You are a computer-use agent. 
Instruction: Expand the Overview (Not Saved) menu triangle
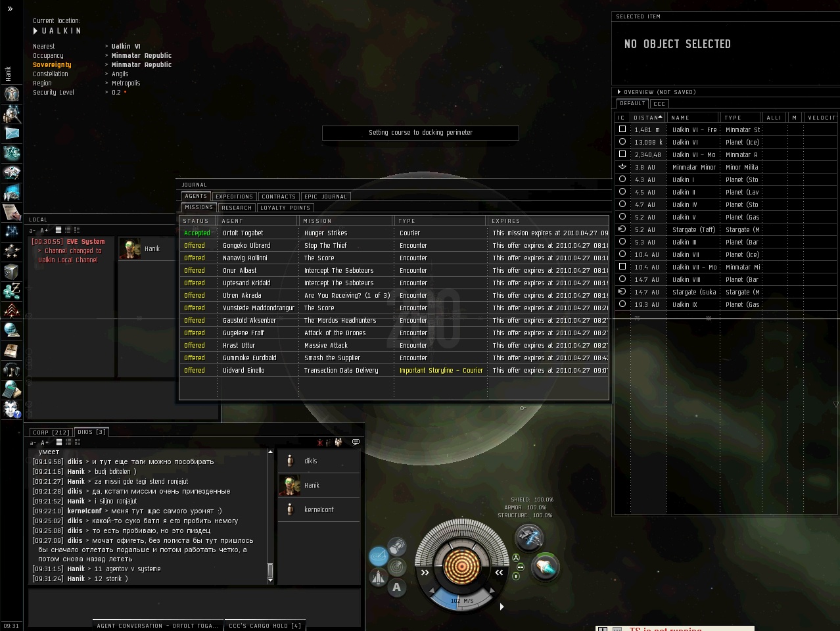[x=618, y=92]
